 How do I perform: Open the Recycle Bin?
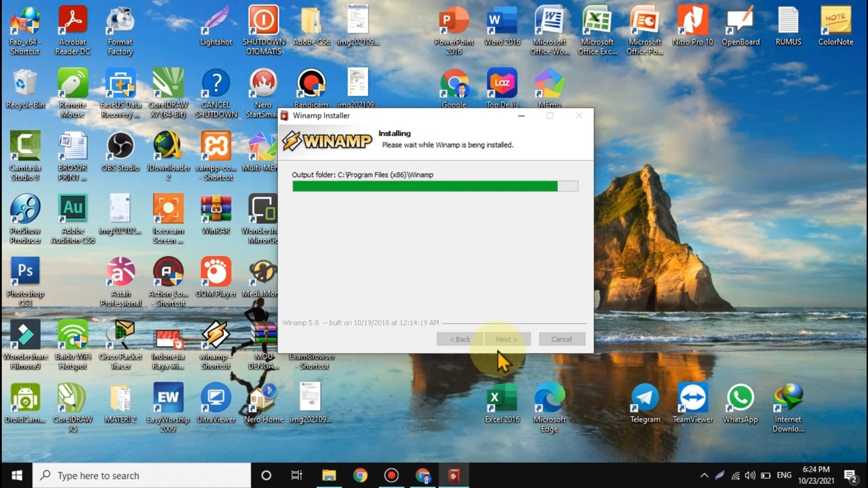(25, 89)
